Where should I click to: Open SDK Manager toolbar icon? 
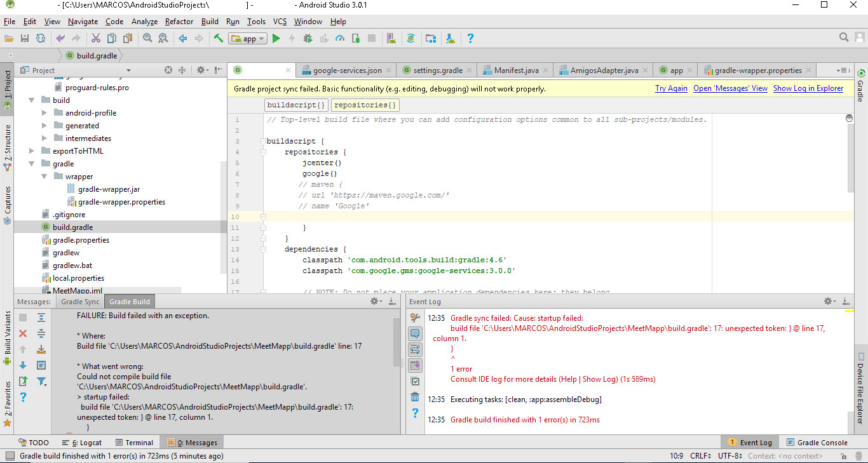click(451, 39)
